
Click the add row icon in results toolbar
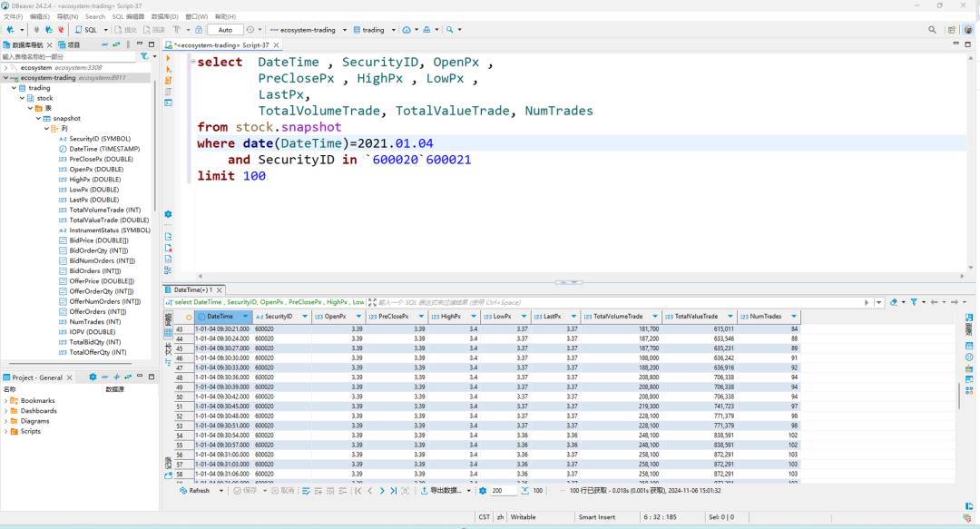[x=318, y=491]
